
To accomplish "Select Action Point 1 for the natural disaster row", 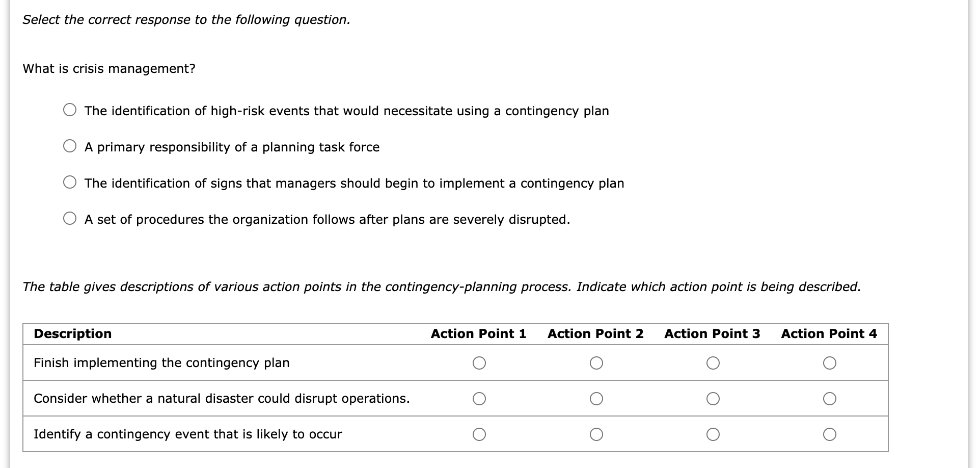I will 479,399.
